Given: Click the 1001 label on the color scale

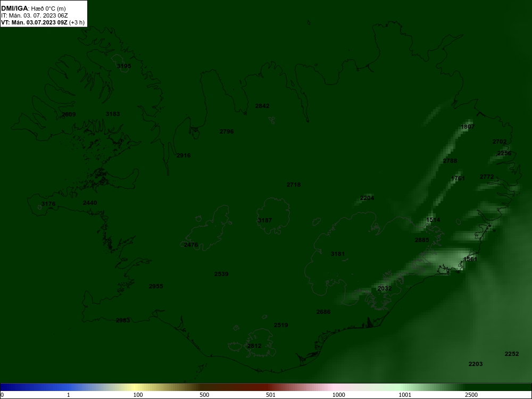Looking at the screenshot, I should pyautogui.click(x=405, y=395).
